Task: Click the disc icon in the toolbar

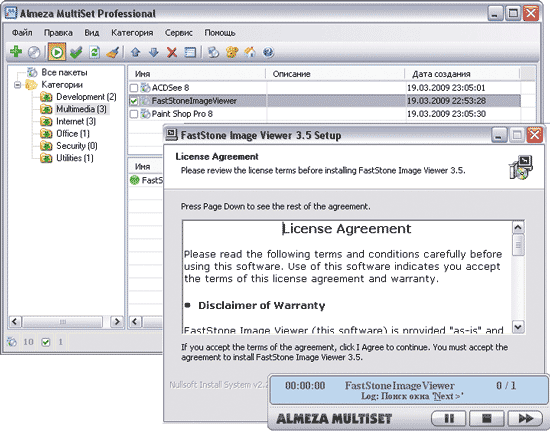Action: (34, 53)
